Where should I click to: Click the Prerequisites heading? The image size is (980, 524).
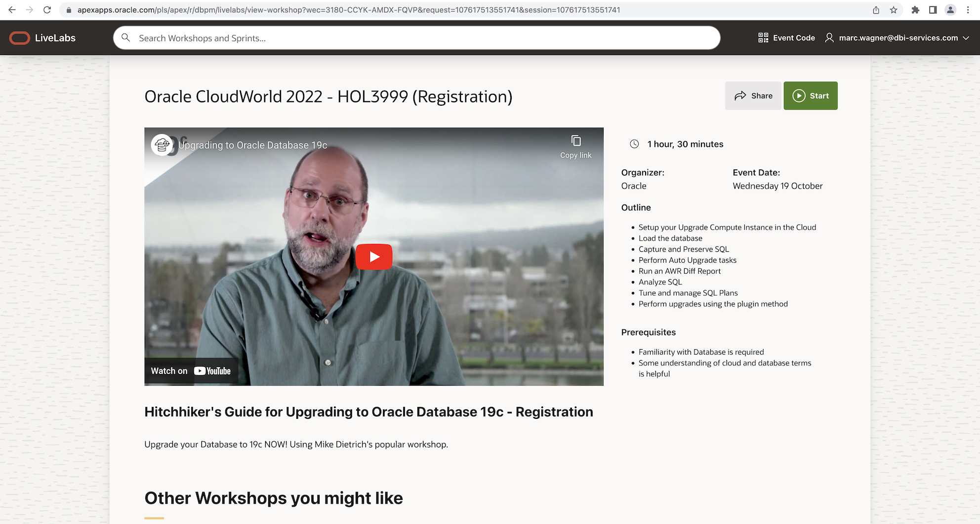pos(648,332)
